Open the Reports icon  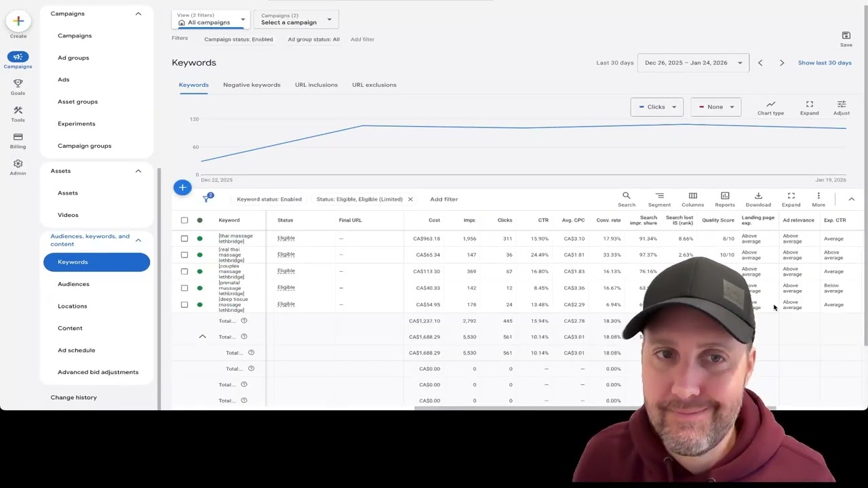point(725,199)
